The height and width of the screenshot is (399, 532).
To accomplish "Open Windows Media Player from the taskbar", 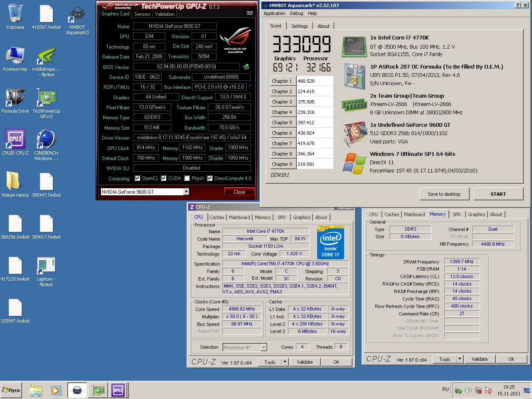I will pyautogui.click(x=56, y=391).
